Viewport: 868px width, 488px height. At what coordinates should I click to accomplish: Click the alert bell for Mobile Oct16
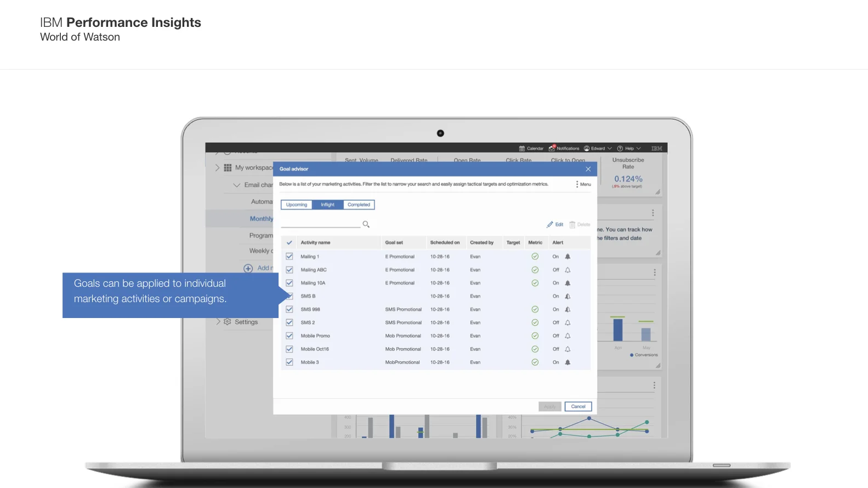[568, 349]
